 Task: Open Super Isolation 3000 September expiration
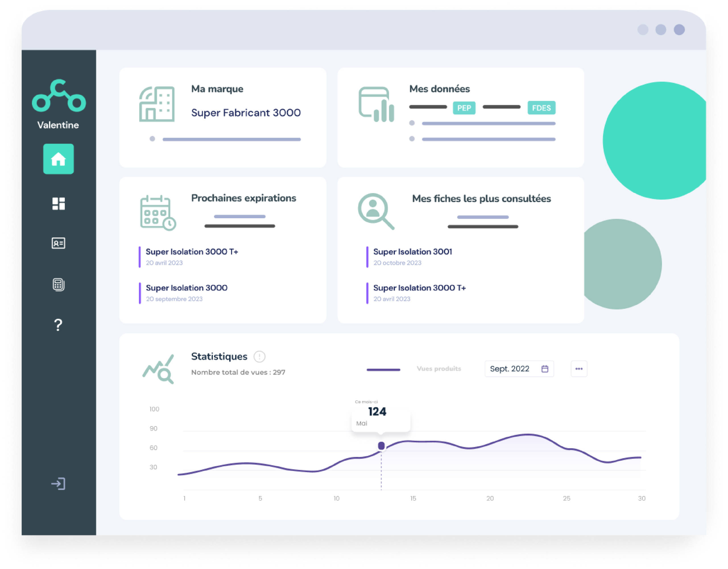[x=186, y=288]
